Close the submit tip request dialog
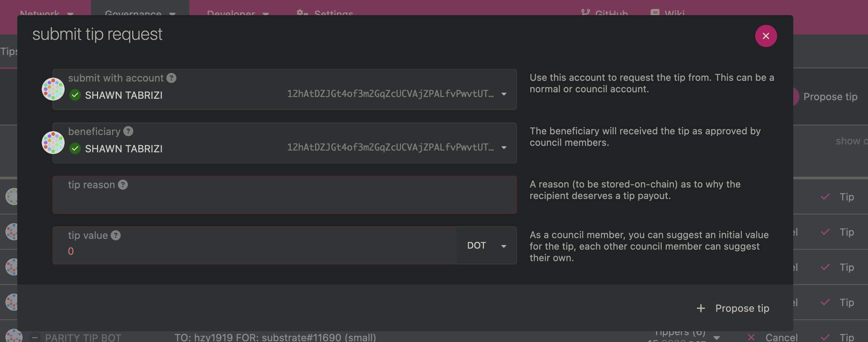Screen dimensions: 868x342 [766, 36]
